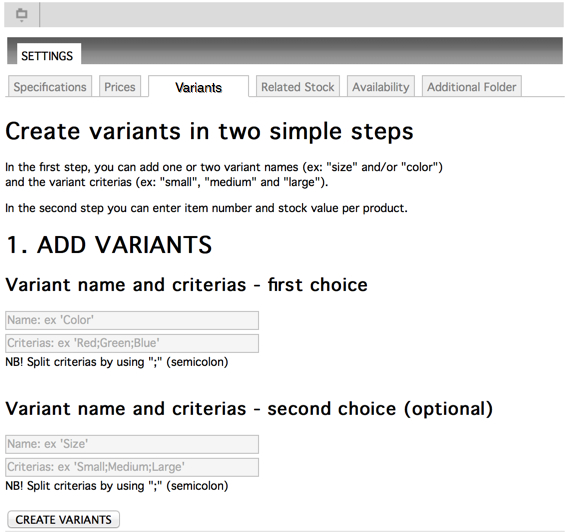Click the 'Create variants in two simple steps' heading
Viewport: 567px width, 532px height.
click(209, 131)
